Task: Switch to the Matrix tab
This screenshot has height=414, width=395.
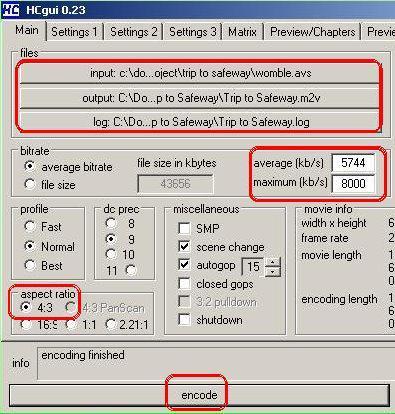Action: coord(242,32)
